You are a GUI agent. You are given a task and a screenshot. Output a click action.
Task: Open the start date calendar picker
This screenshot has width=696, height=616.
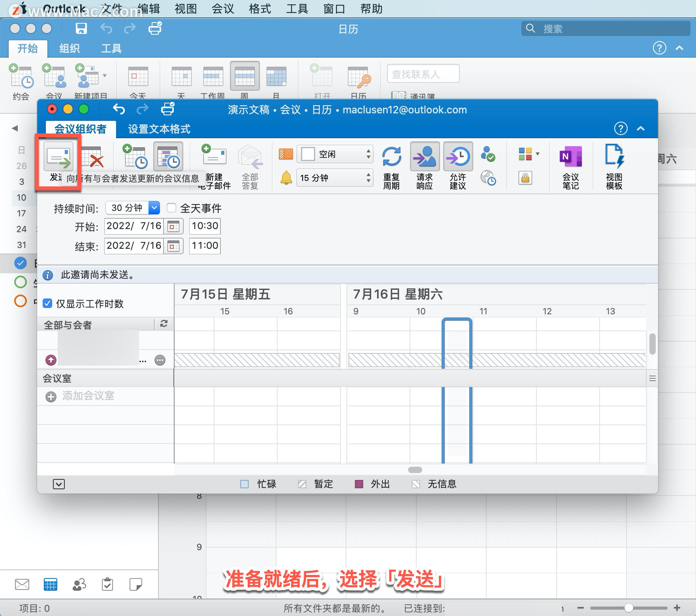pyautogui.click(x=173, y=226)
